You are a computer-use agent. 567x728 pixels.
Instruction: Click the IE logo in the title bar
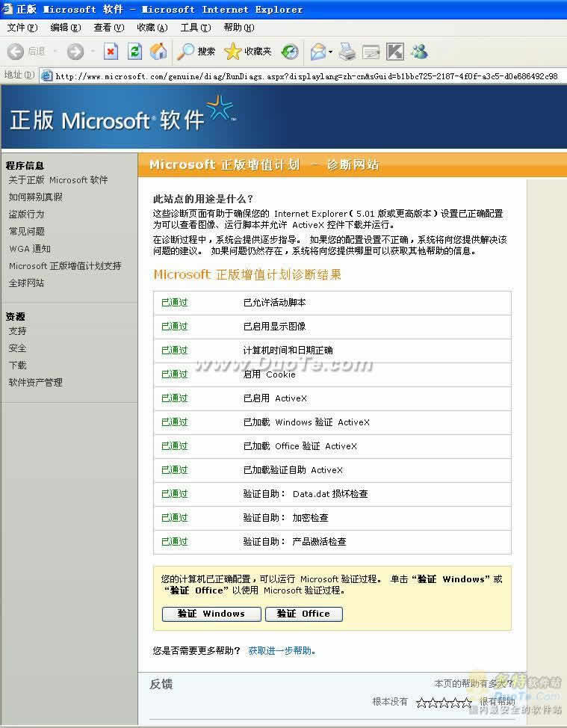[x=7, y=8]
